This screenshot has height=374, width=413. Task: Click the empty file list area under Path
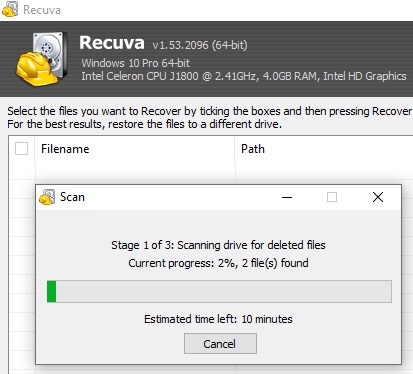323,172
